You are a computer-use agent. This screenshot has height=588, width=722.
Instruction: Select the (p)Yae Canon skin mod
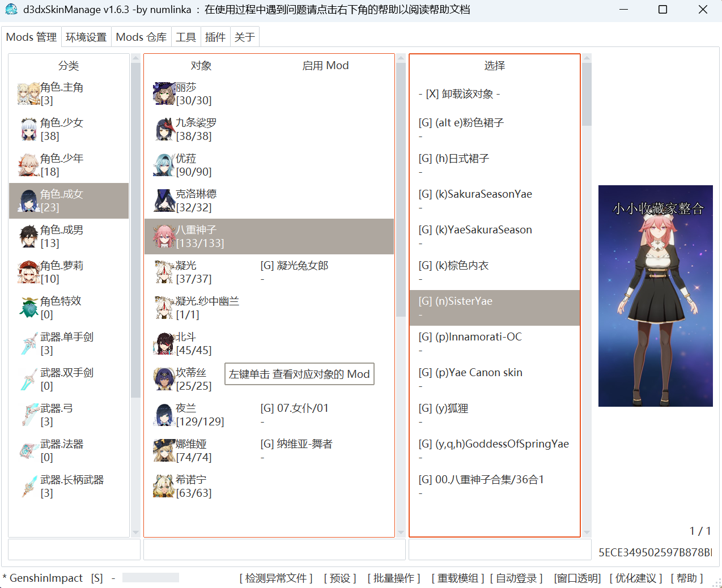(x=495, y=379)
